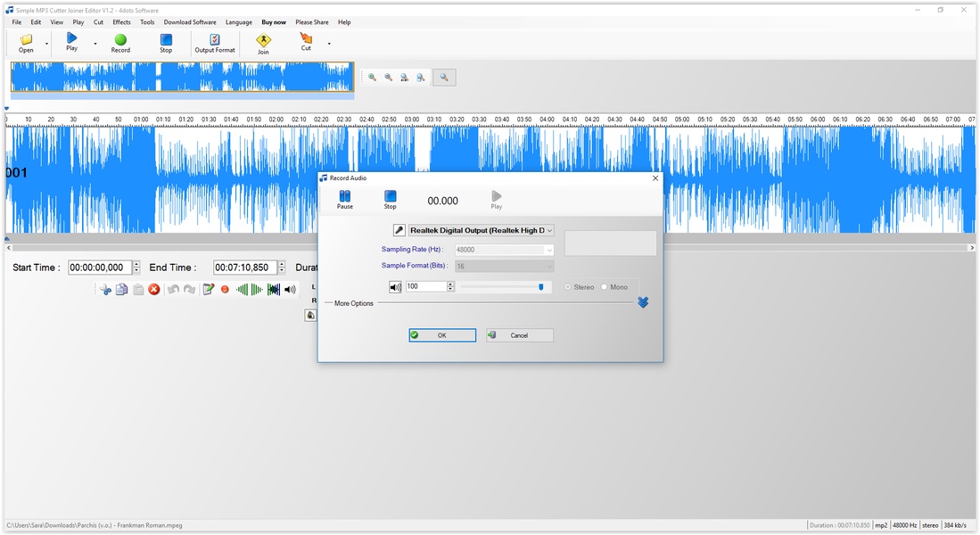
Task: Click the red delete icon in the edit toolbar
Action: [154, 290]
